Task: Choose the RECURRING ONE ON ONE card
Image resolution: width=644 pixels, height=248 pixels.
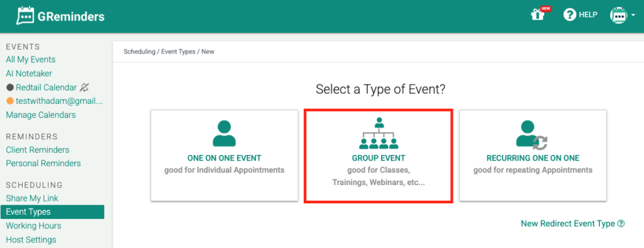Action: pyautogui.click(x=533, y=155)
